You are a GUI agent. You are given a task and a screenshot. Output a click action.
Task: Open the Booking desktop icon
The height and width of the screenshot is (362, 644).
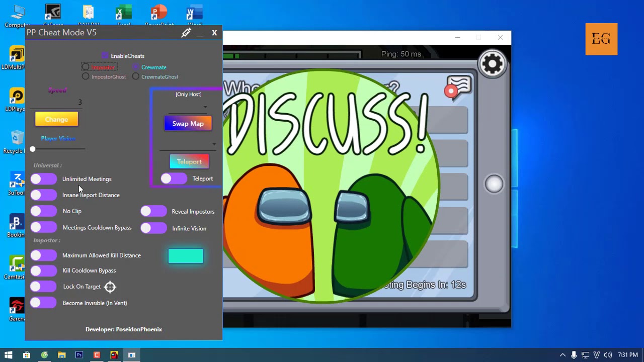pos(16,226)
